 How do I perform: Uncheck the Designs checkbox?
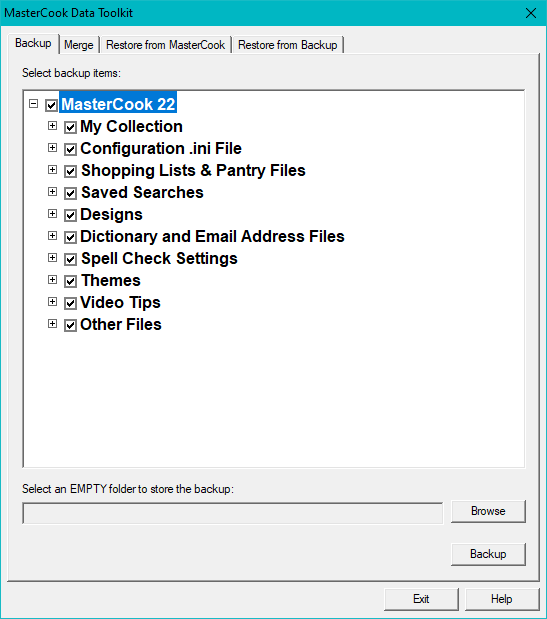tap(70, 216)
